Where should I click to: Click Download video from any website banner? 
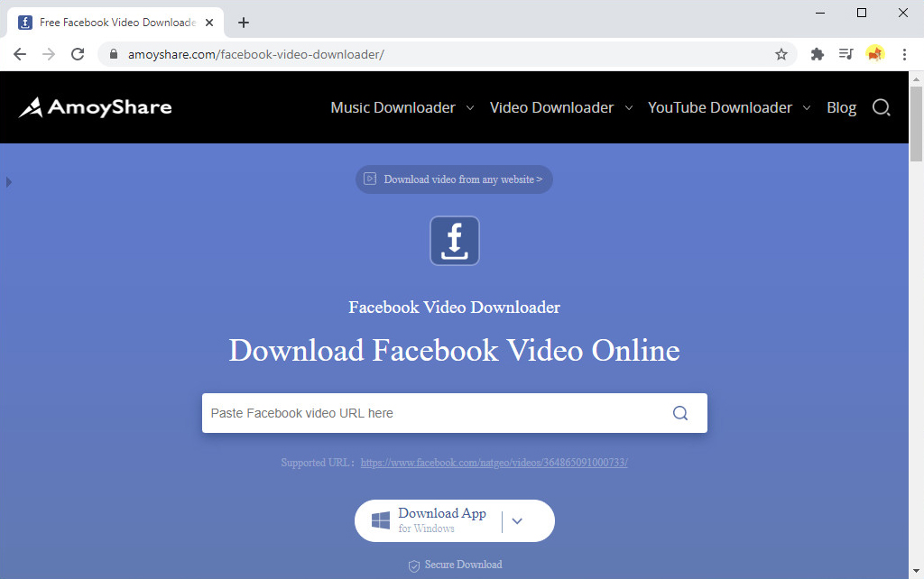click(x=455, y=179)
